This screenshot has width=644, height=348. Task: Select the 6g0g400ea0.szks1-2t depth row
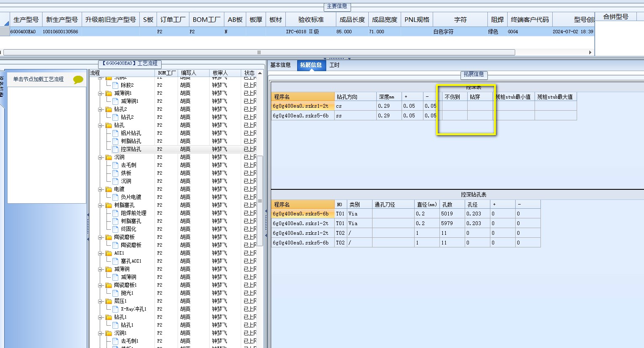424,106
